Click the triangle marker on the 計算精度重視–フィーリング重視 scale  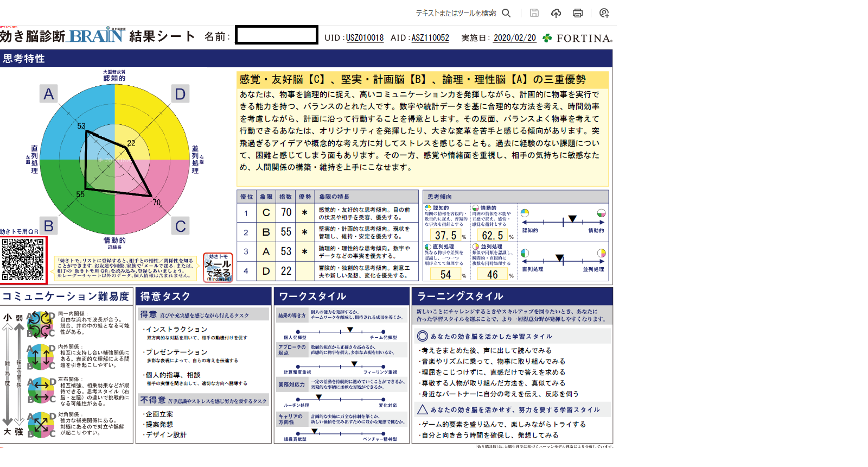pyautogui.click(x=354, y=364)
